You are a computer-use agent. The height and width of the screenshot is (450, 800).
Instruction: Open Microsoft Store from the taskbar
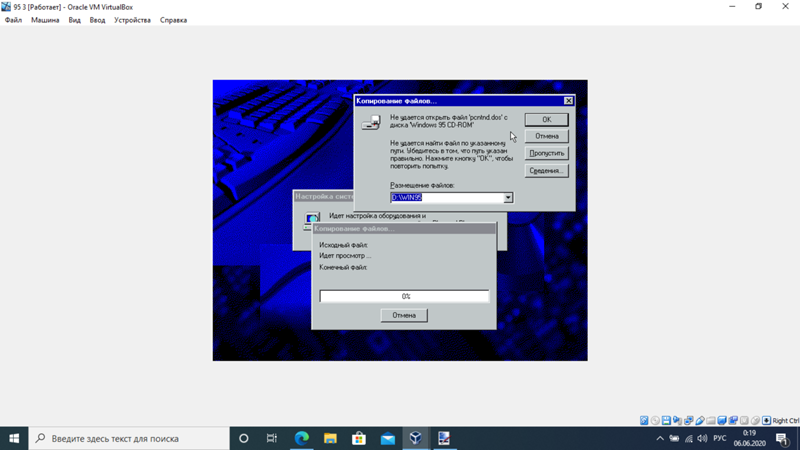(359, 438)
